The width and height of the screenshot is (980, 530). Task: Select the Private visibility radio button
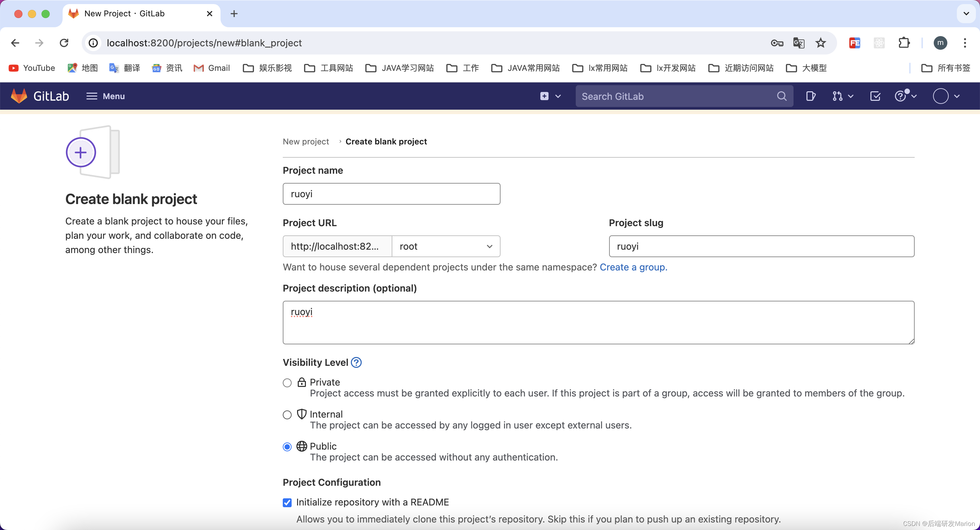[x=287, y=383]
